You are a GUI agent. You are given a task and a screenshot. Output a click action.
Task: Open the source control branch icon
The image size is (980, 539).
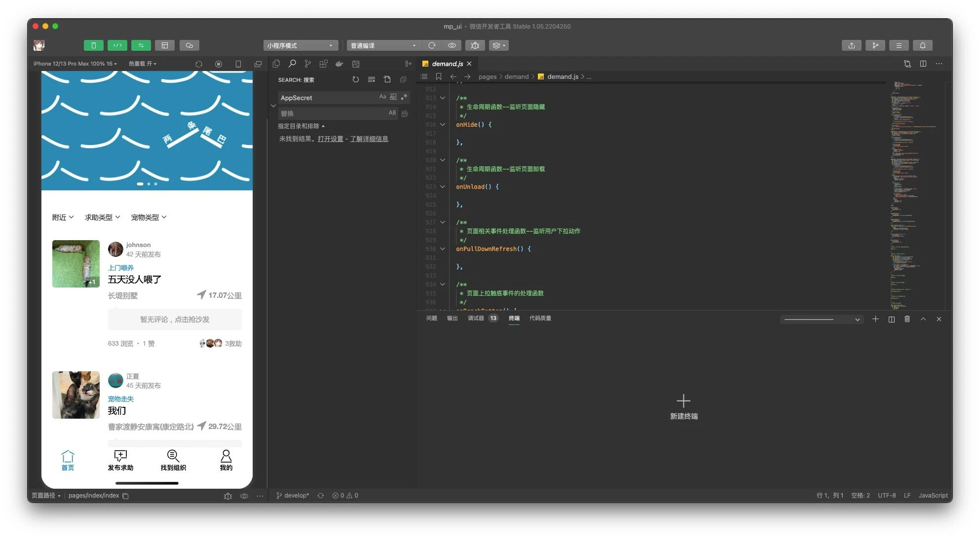[x=307, y=64]
